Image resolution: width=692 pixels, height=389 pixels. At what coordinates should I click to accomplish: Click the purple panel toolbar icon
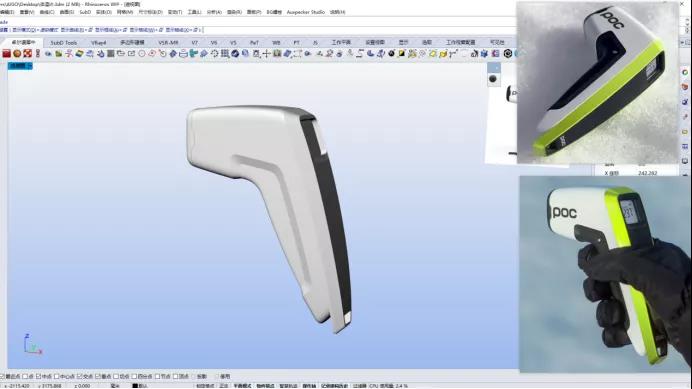coord(495,53)
